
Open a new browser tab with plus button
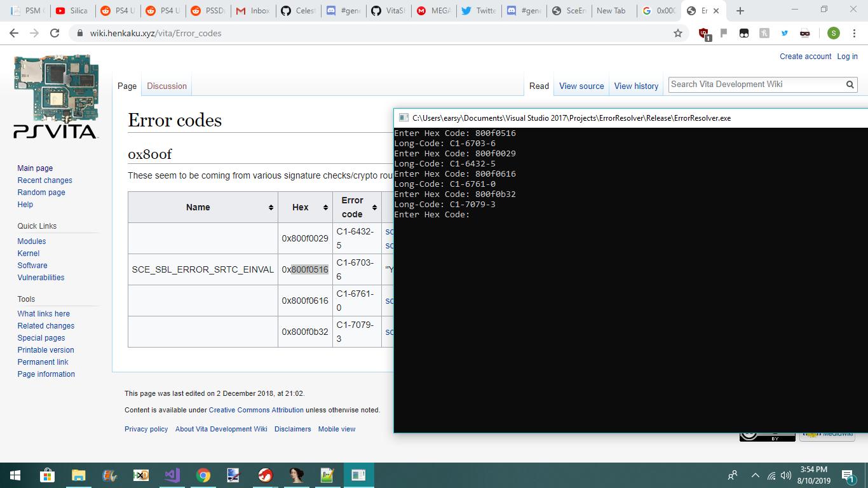coord(740,11)
